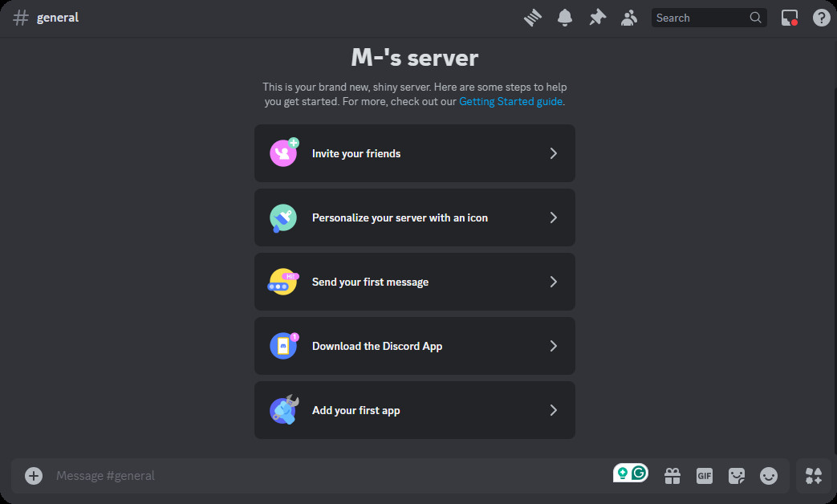Open the emoji picker smiley icon
Image resolution: width=837 pixels, height=504 pixels.
click(x=769, y=476)
